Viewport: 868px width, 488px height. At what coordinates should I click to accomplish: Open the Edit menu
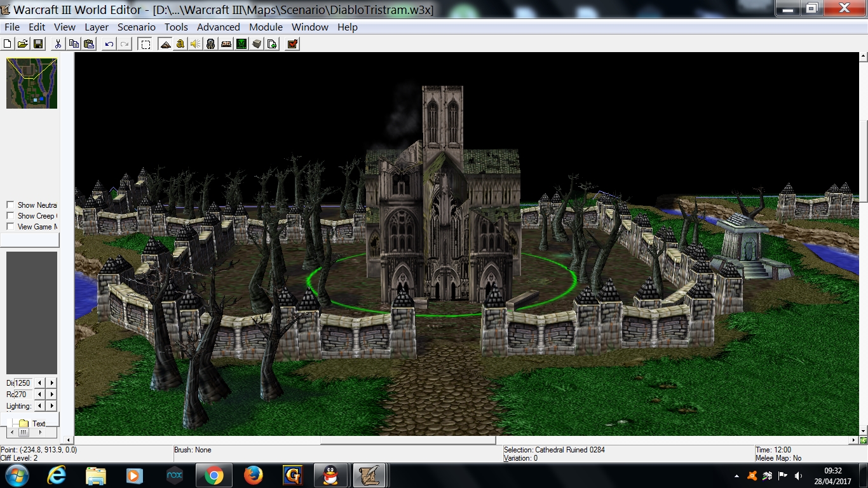37,27
